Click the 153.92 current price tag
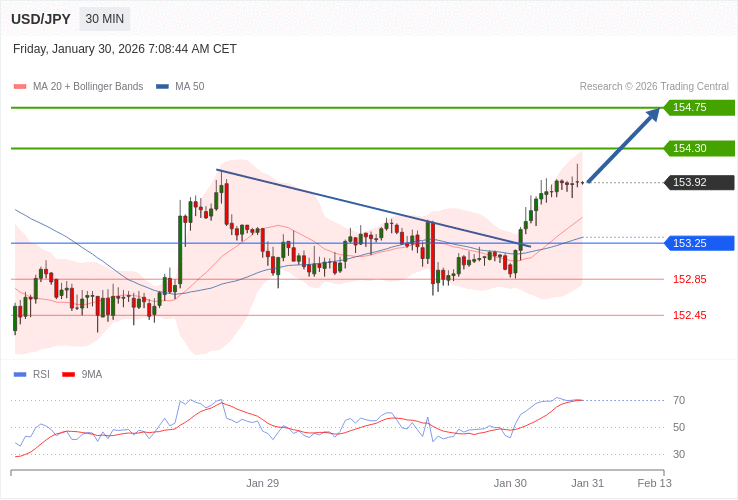This screenshot has width=738, height=500. click(x=699, y=182)
